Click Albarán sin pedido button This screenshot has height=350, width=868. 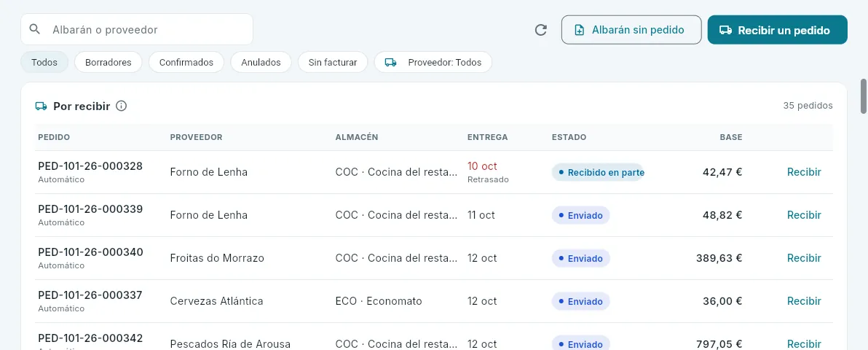point(631,30)
